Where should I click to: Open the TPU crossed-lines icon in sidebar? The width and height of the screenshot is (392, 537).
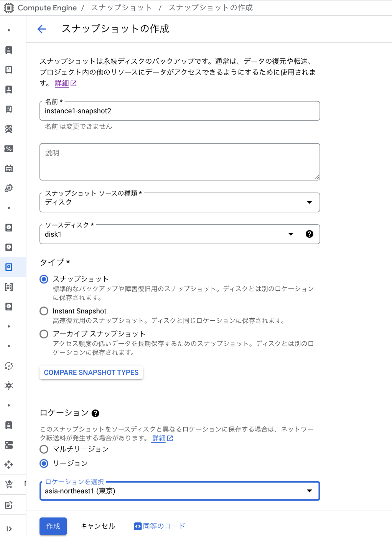coord(9,129)
